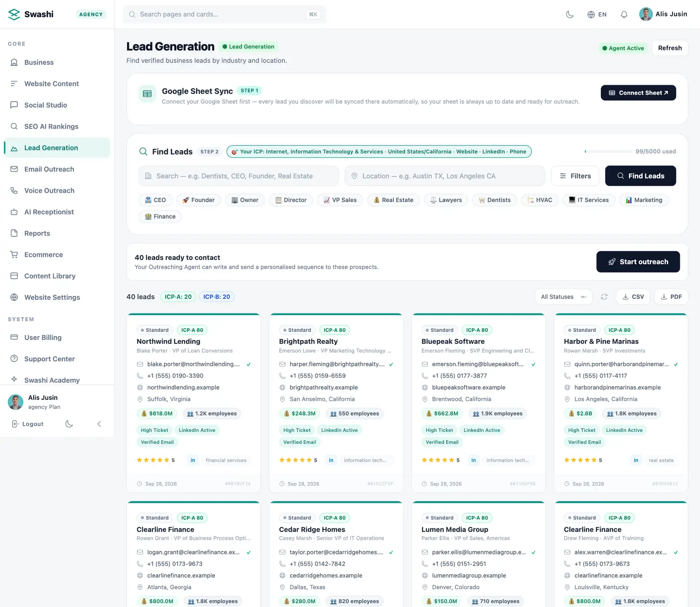The width and height of the screenshot is (700, 607).
Task: Open Social Studio from sidebar
Action: tap(57, 105)
